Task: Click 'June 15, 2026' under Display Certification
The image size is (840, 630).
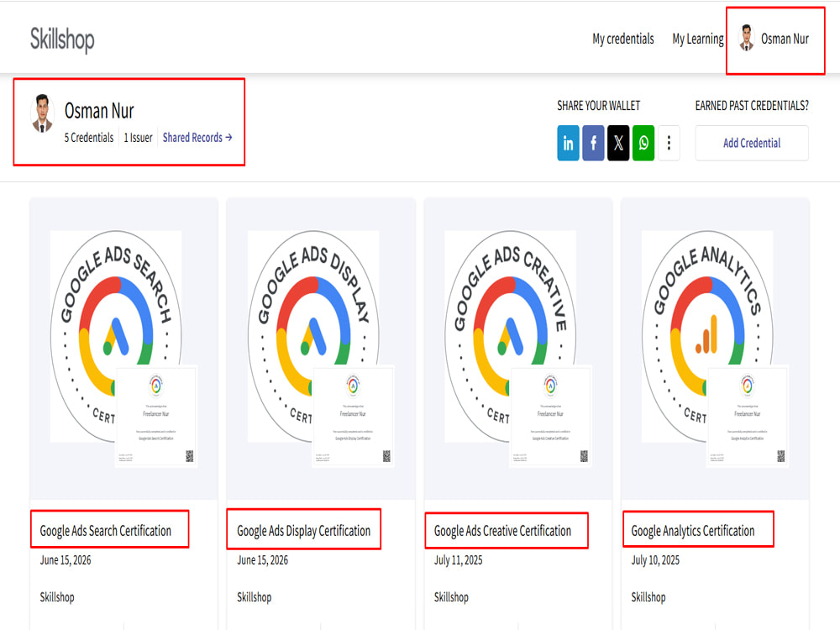Action: pos(262,560)
